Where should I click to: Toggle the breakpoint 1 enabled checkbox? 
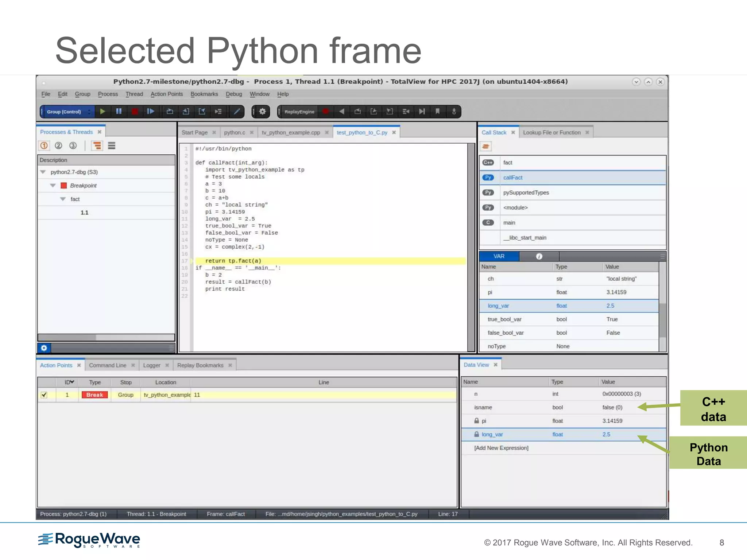(44, 395)
